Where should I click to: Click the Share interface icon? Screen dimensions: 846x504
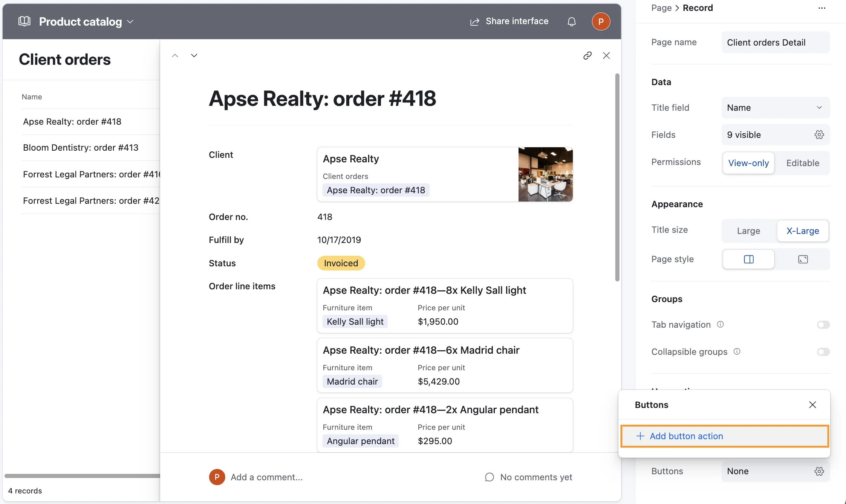pos(474,21)
